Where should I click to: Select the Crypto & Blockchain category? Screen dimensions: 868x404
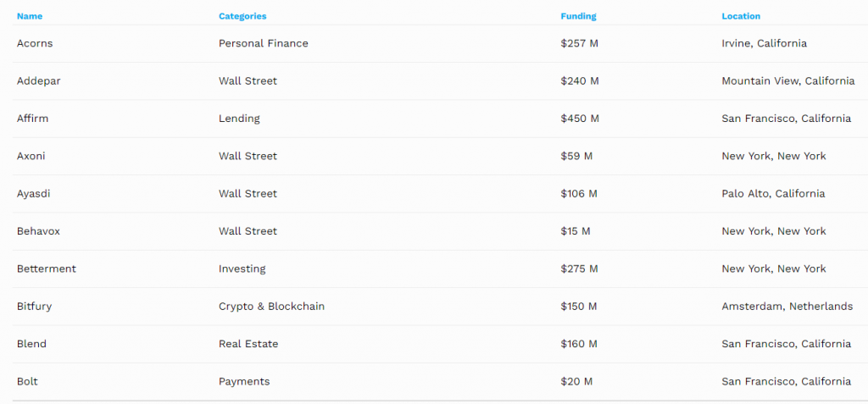click(271, 307)
